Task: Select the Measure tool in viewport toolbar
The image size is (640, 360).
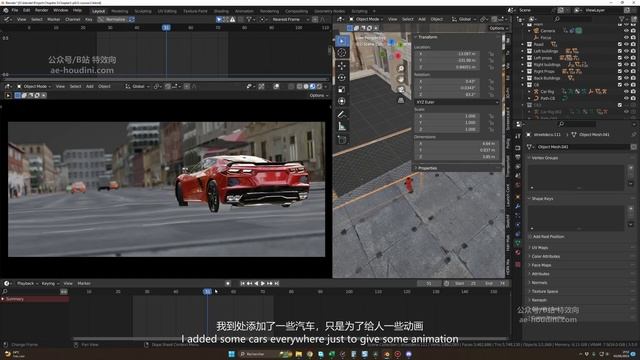Action: click(x=342, y=127)
